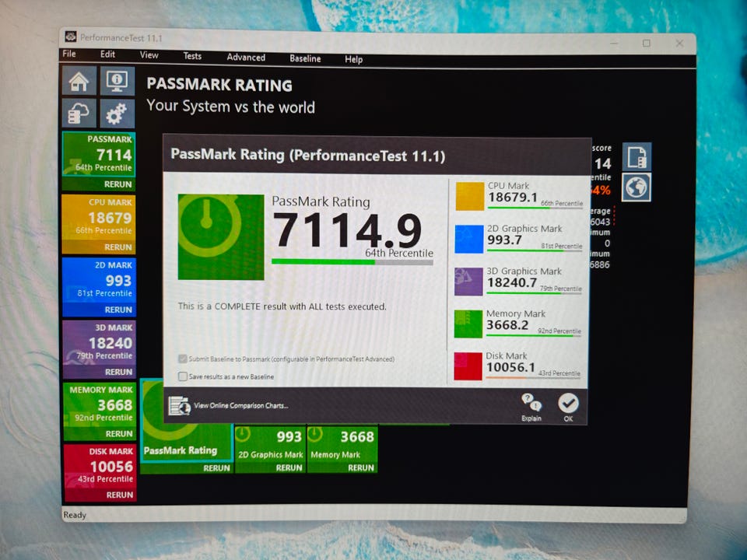Select the DISK MARK 10056 sidebar tile

[100, 467]
